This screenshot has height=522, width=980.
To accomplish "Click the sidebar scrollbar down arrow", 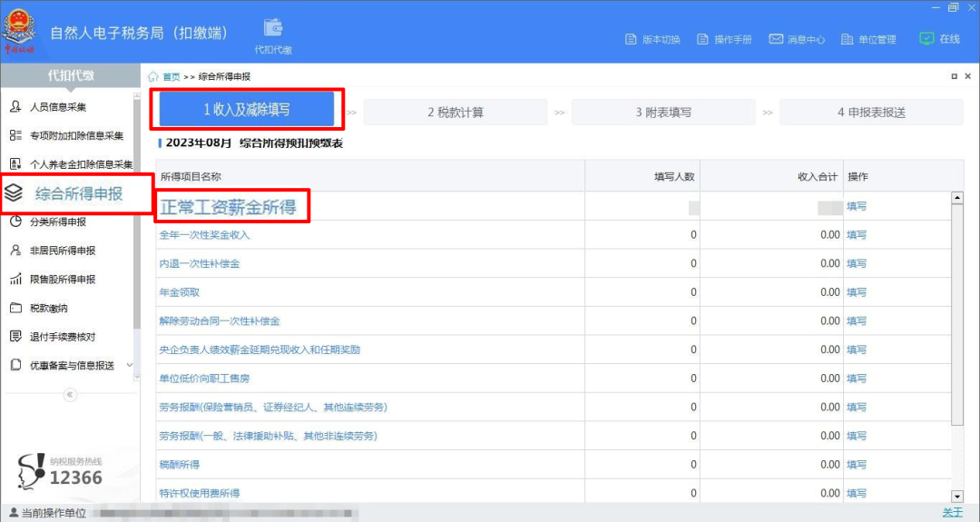I will tap(137, 379).
